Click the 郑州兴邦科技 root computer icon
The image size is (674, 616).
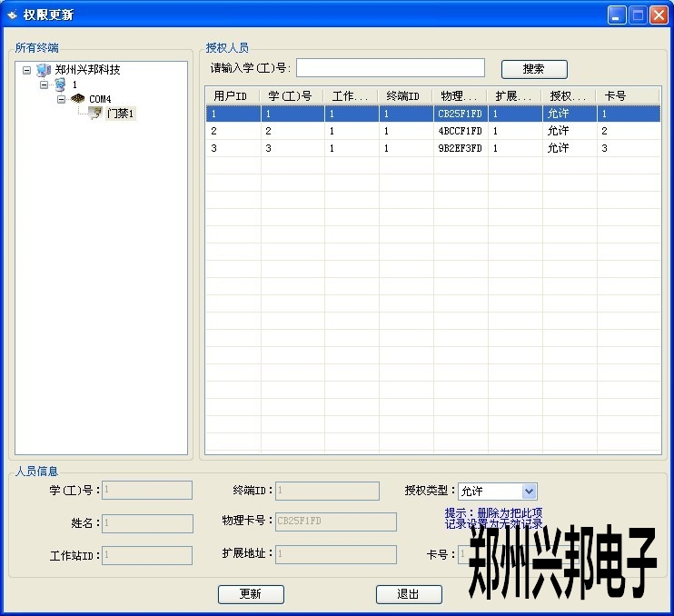44,70
